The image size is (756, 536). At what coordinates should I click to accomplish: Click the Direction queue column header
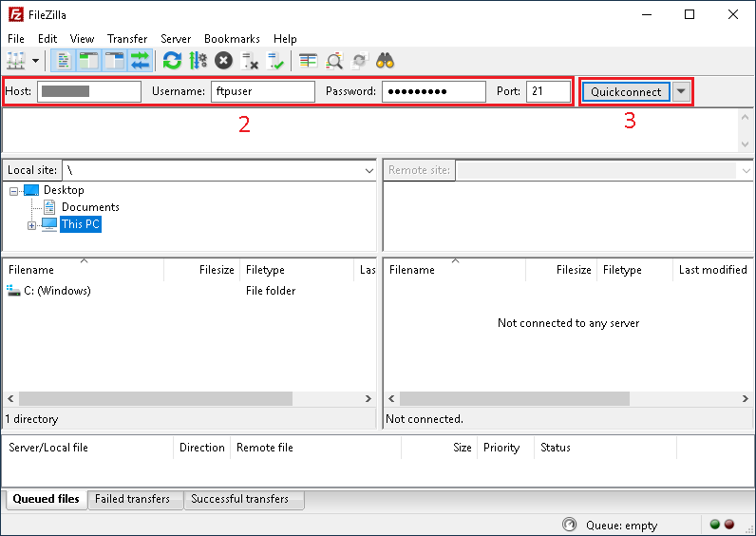[x=202, y=448]
